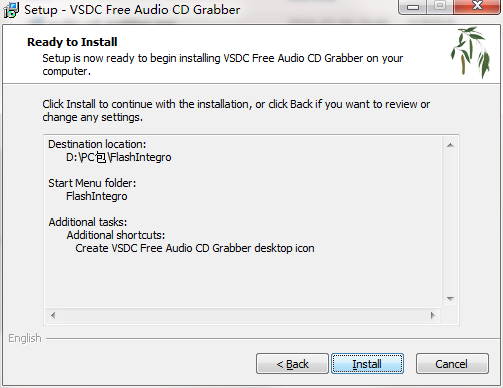Click the horizontal scrollbar's left arrow
The height and width of the screenshot is (388, 503).
[x=53, y=315]
